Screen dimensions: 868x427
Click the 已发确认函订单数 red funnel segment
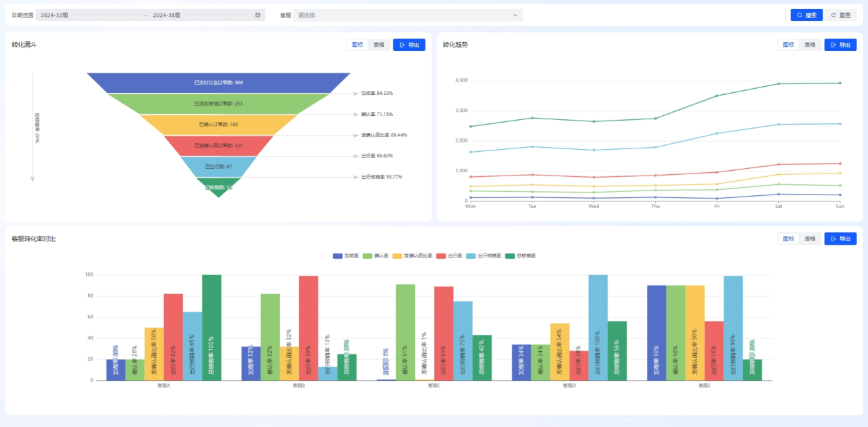218,146
